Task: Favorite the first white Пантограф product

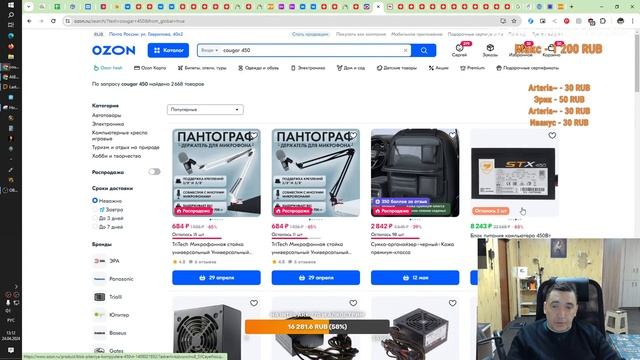Action: [254, 136]
